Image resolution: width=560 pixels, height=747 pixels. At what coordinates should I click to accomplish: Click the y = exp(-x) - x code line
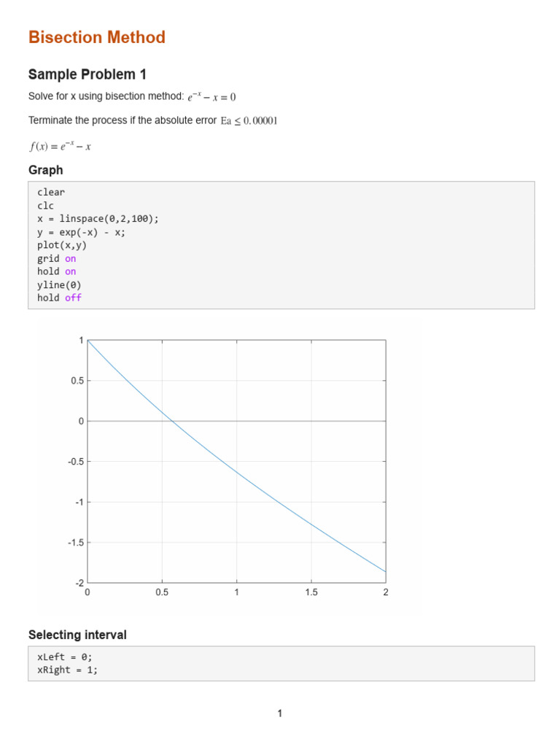pos(81,232)
